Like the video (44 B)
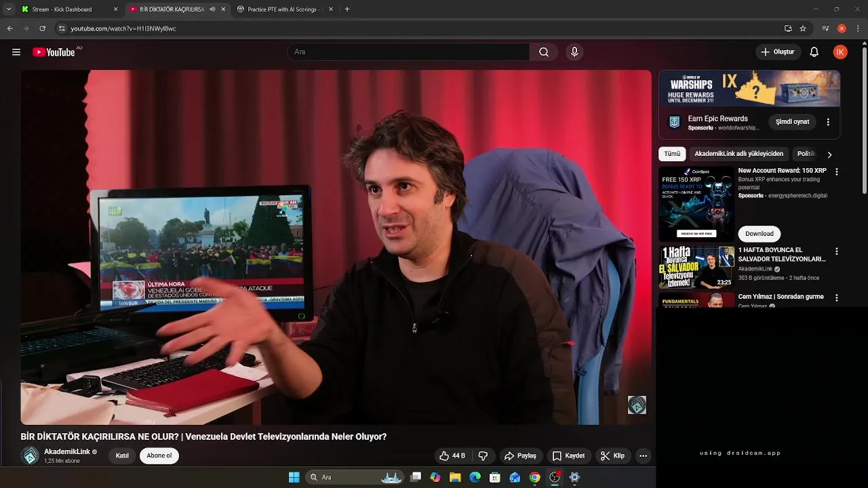 (x=452, y=456)
